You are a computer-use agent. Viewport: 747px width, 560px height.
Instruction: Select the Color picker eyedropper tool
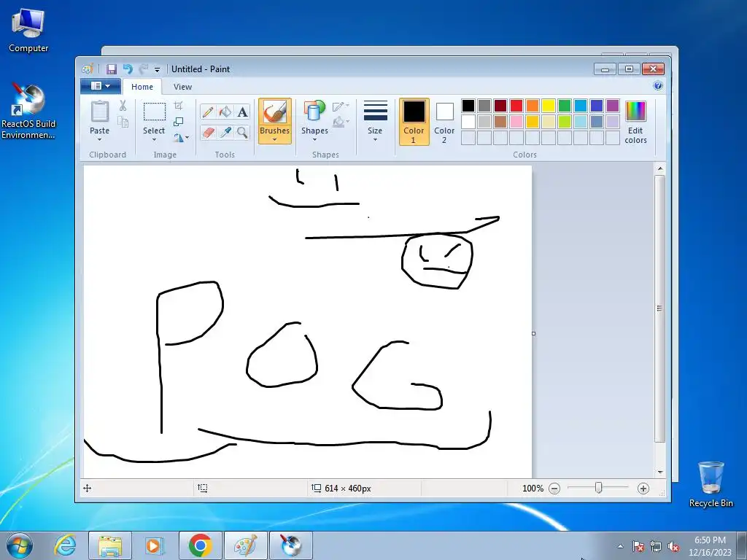[225, 132]
